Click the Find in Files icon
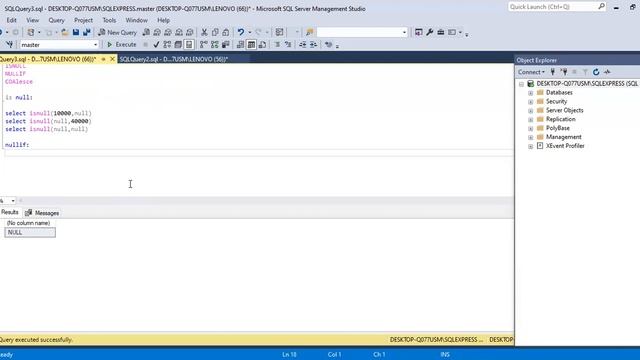 309,32
